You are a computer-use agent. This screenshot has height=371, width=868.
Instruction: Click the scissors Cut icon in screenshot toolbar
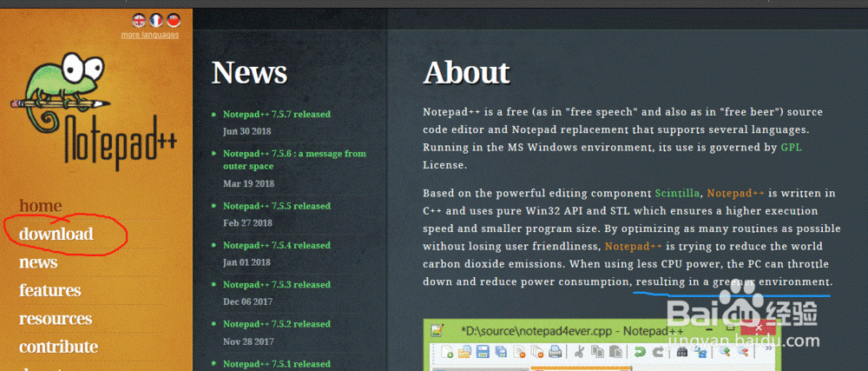tap(578, 352)
